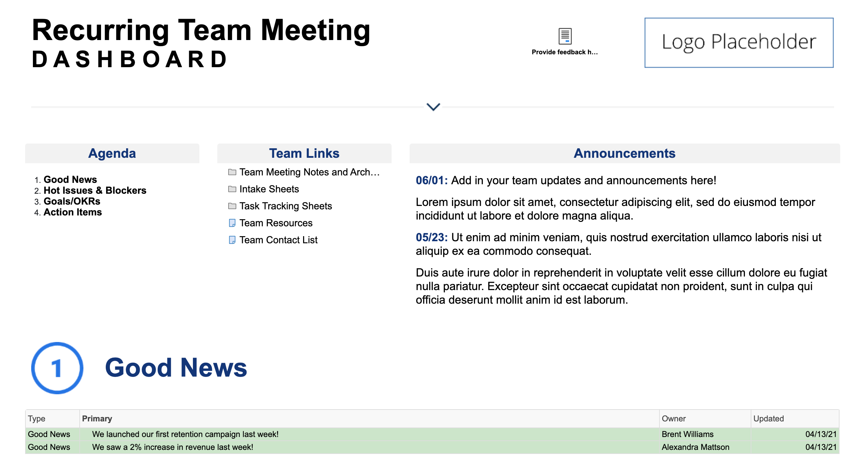
Task: Click the circled number 1 badge
Action: pyautogui.click(x=57, y=368)
